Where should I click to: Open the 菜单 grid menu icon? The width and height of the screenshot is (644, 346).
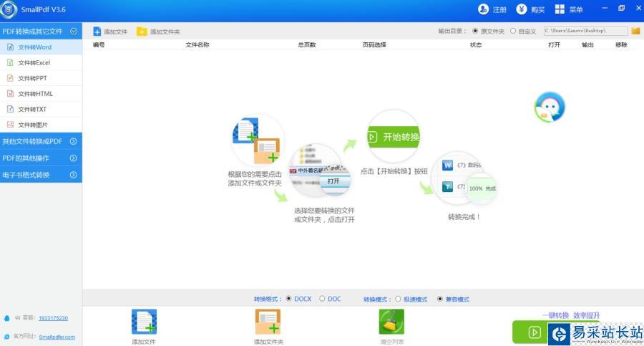coord(560,9)
